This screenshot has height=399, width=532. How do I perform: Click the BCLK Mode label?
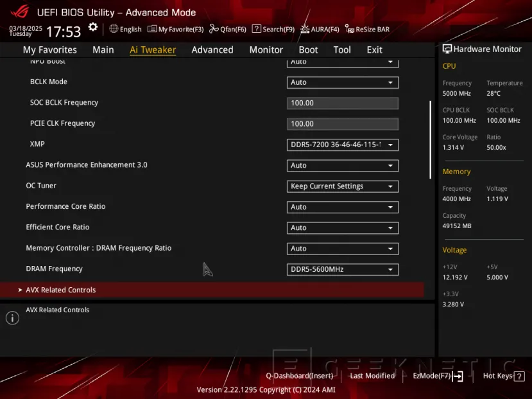(x=49, y=82)
